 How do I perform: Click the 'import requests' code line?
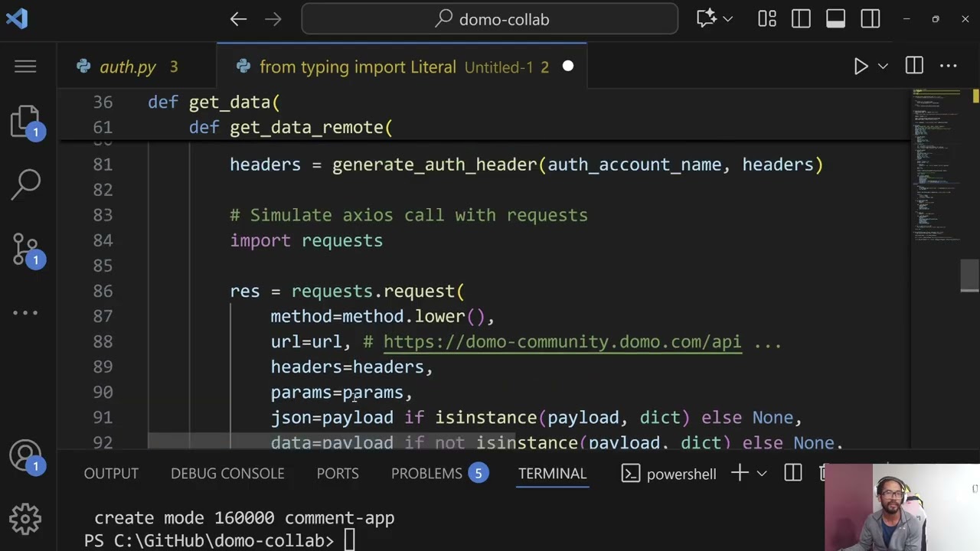pyautogui.click(x=306, y=240)
